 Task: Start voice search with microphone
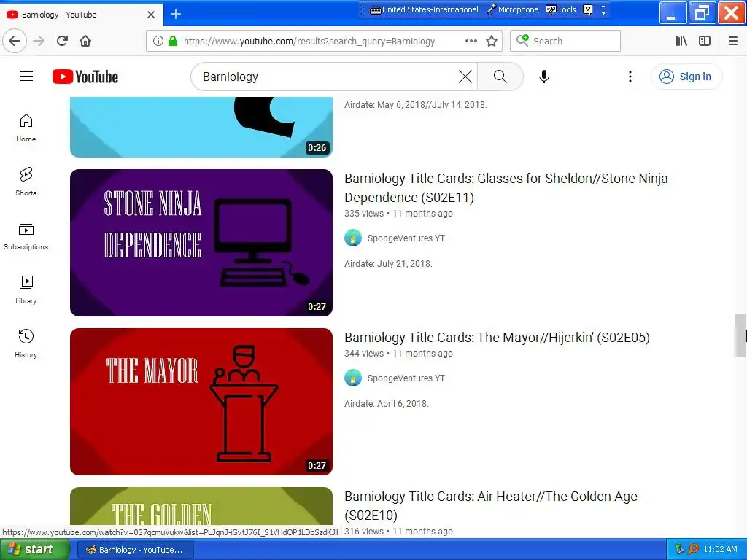pos(543,77)
